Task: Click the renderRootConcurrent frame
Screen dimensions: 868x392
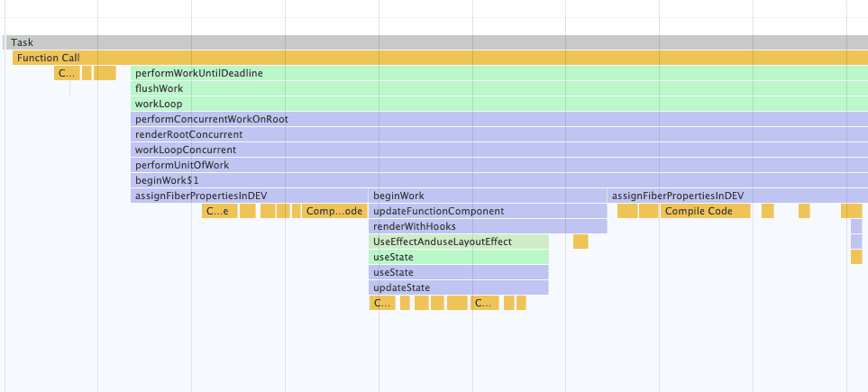Action: (x=496, y=134)
